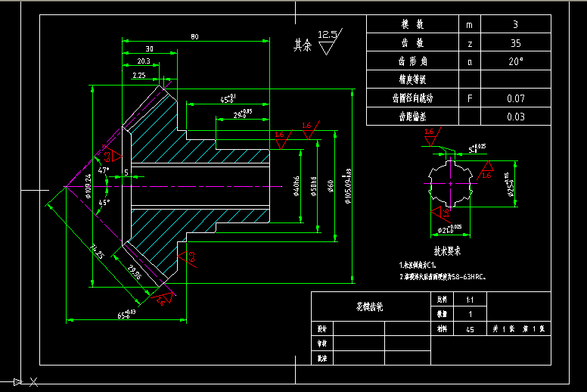This screenshot has height=392, width=587.
Task: Click the 花键齿轮 title block name
Action: point(370,306)
